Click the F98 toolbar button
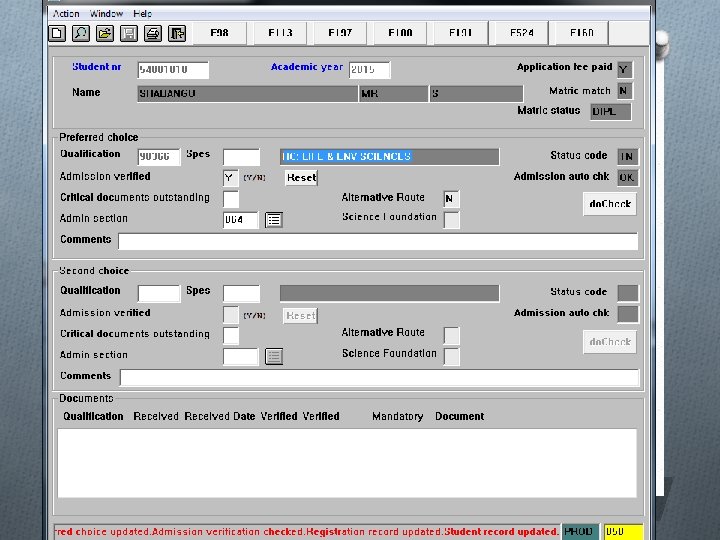This screenshot has width=720, height=540. [219, 33]
